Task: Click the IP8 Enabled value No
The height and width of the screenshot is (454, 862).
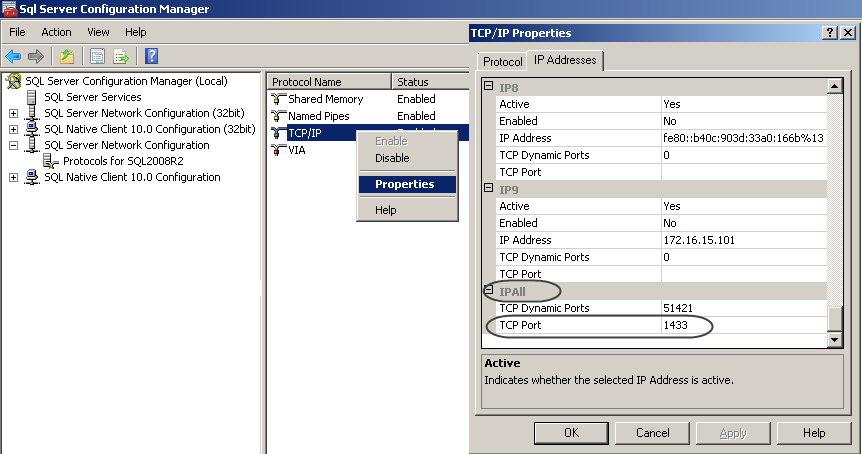Action: [744, 121]
